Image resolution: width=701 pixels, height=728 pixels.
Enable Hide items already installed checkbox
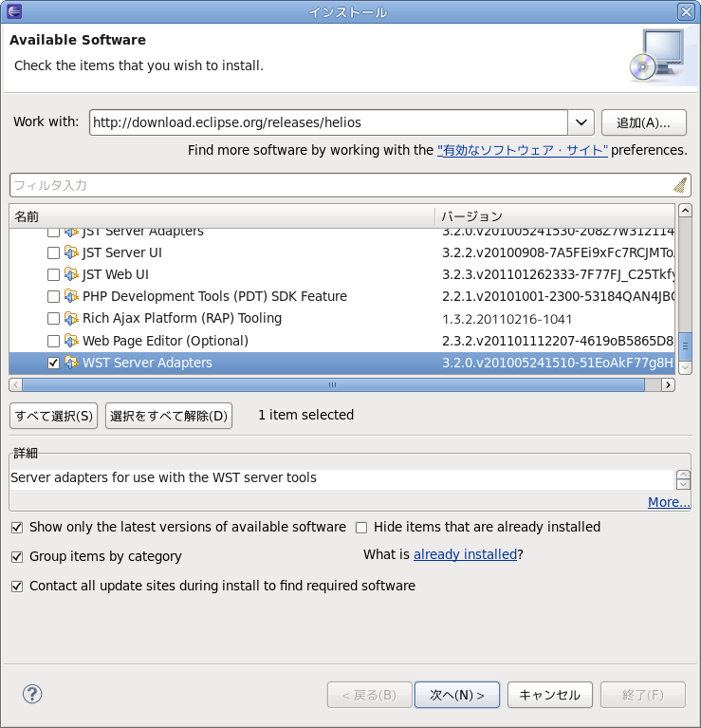[x=361, y=528]
